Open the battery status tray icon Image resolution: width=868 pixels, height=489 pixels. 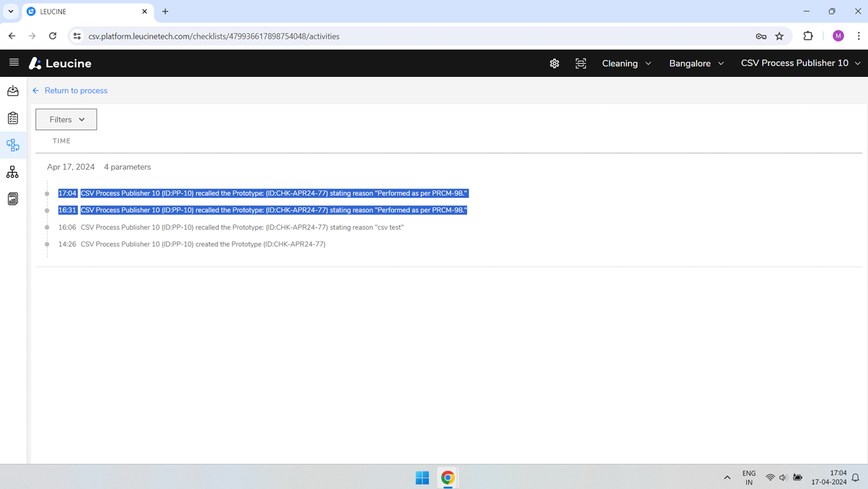(798, 477)
